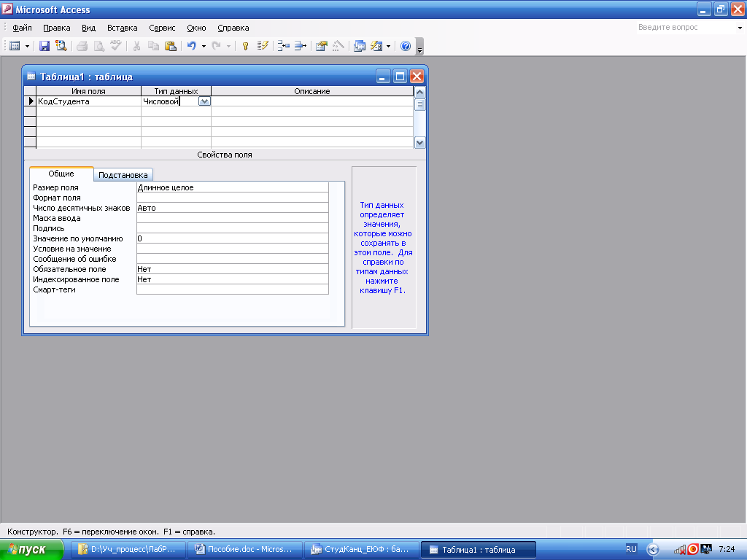The image size is (747, 560).
Task: Click the Смарт-теги property box
Action: pyautogui.click(x=233, y=289)
